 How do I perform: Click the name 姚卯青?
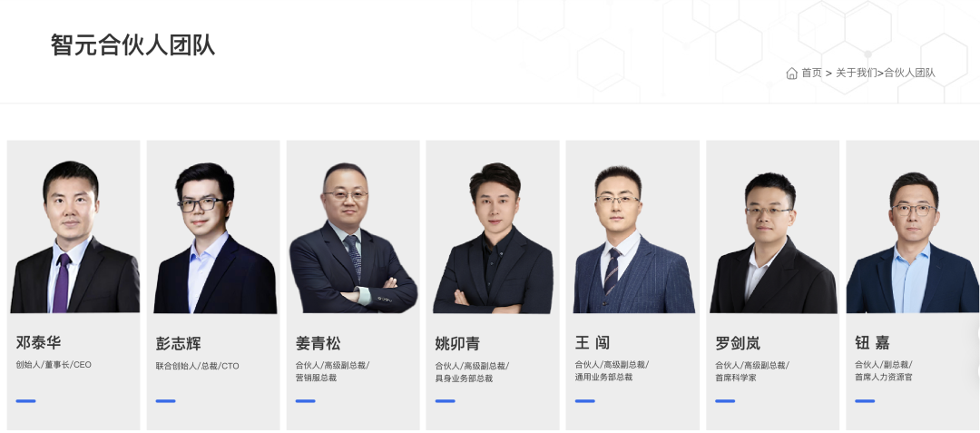coord(457,344)
